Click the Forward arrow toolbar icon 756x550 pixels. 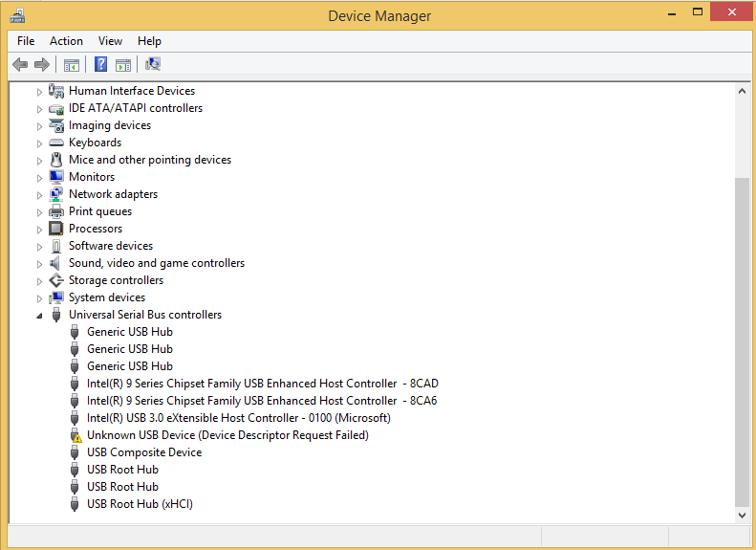click(42, 64)
